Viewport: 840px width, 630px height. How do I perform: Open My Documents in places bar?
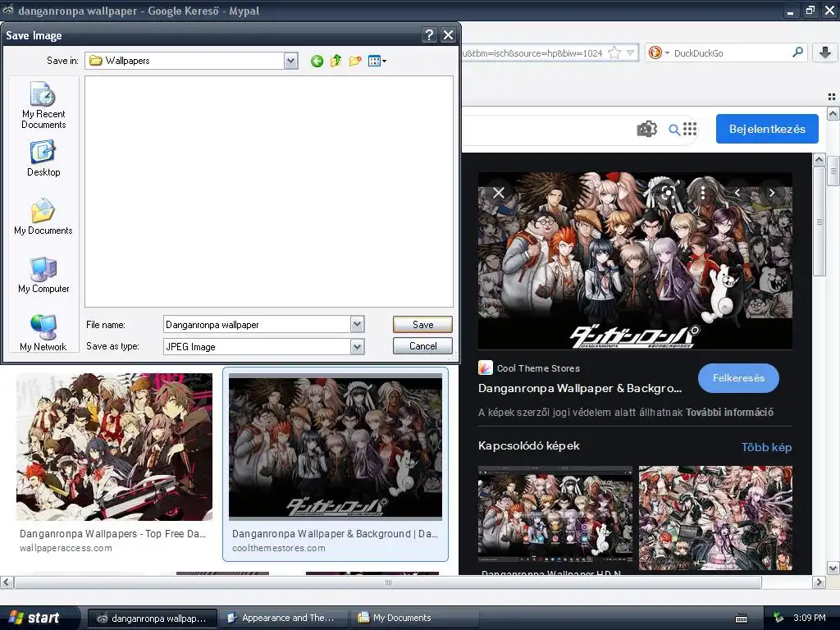coord(43,217)
